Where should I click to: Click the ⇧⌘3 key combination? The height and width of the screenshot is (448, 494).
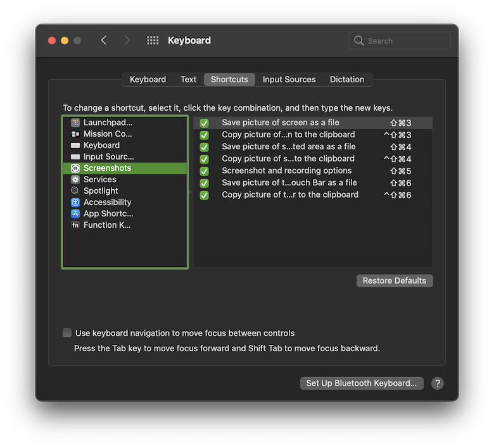(400, 123)
